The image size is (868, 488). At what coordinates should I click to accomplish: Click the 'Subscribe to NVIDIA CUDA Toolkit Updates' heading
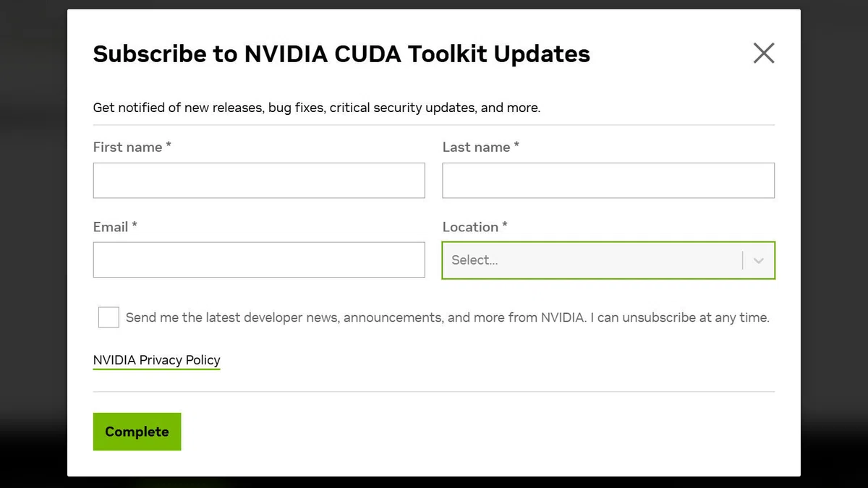341,53
